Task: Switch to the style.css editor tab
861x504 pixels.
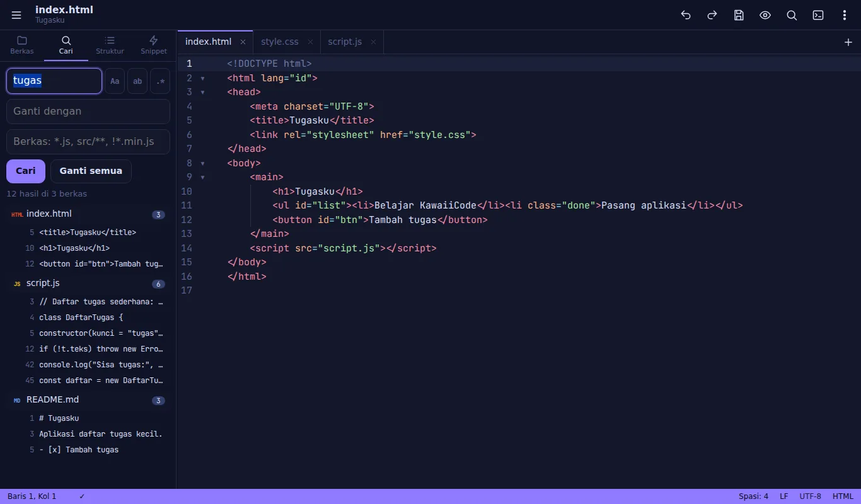Action: pos(287,42)
